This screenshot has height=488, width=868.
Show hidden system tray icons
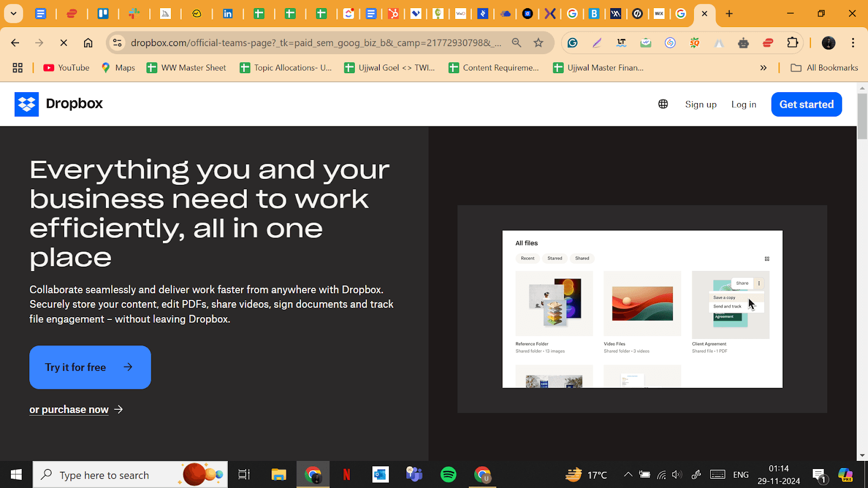pyautogui.click(x=628, y=475)
